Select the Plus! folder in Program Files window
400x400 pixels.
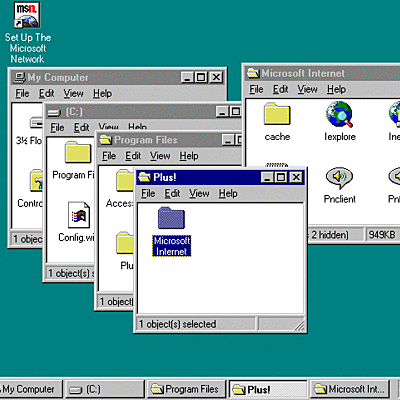click(125, 243)
